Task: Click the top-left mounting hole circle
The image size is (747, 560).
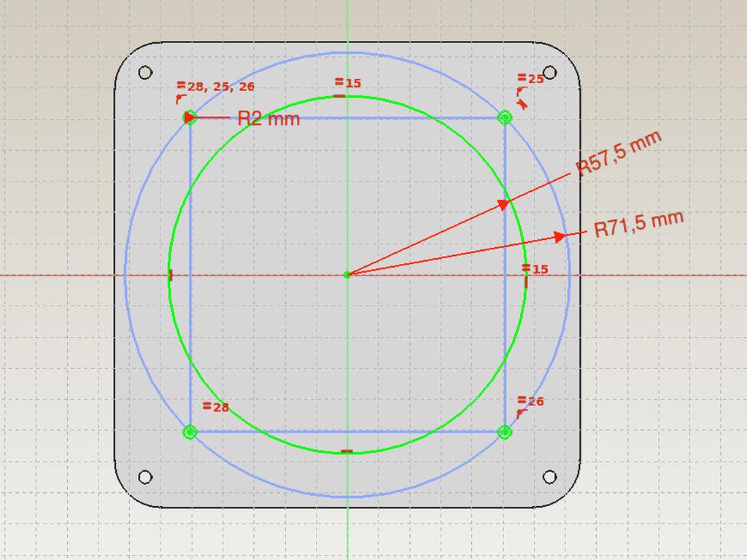Action: [146, 71]
